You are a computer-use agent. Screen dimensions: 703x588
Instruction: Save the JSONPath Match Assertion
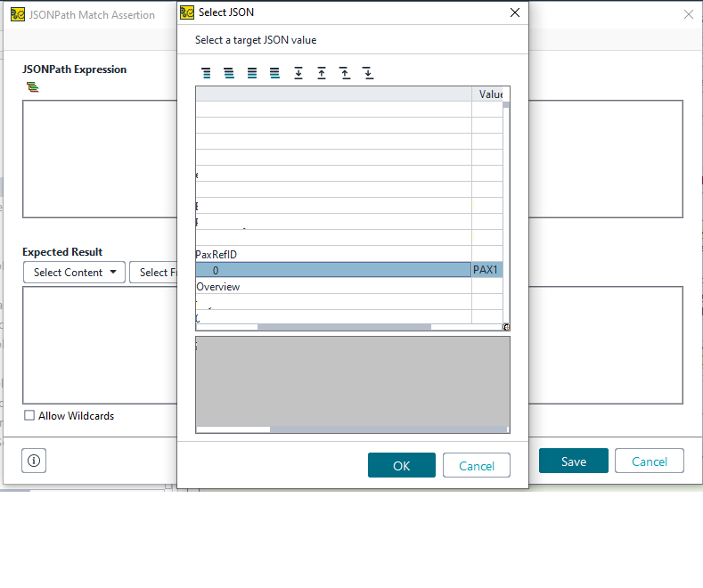574,461
